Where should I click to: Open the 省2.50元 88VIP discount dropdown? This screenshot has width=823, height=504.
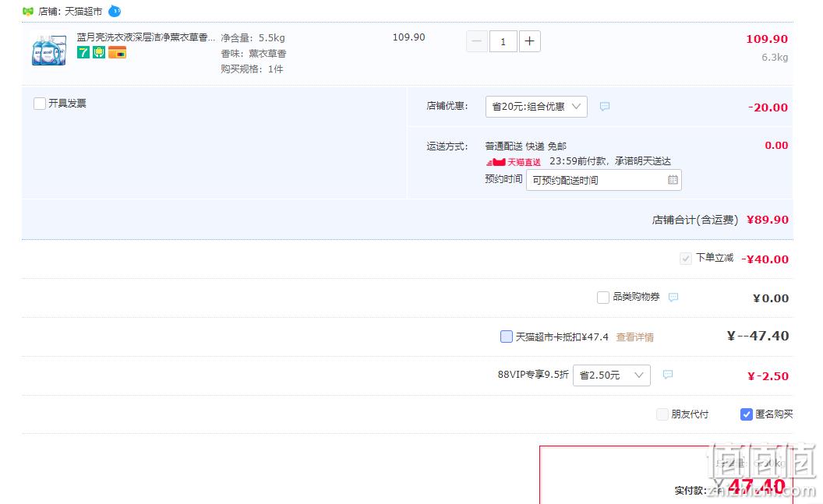point(612,375)
